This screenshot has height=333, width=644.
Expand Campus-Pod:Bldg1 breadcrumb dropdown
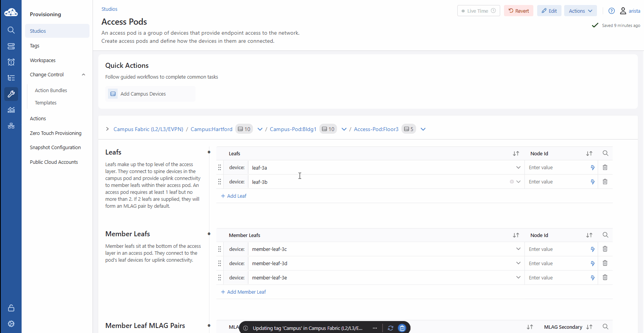click(x=344, y=129)
